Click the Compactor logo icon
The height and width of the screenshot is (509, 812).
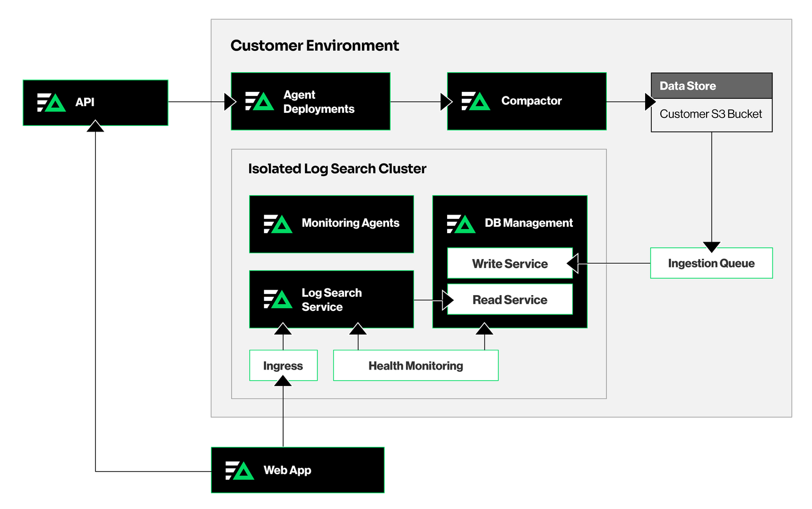475,102
